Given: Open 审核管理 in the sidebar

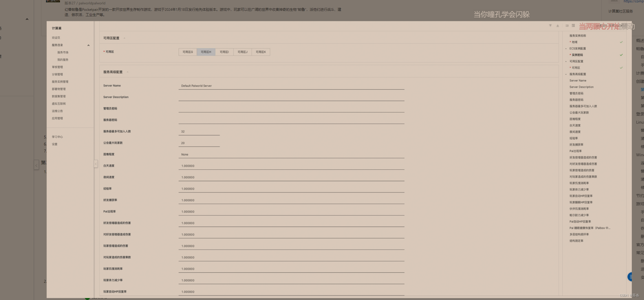Looking at the screenshot, I should click(57, 67).
